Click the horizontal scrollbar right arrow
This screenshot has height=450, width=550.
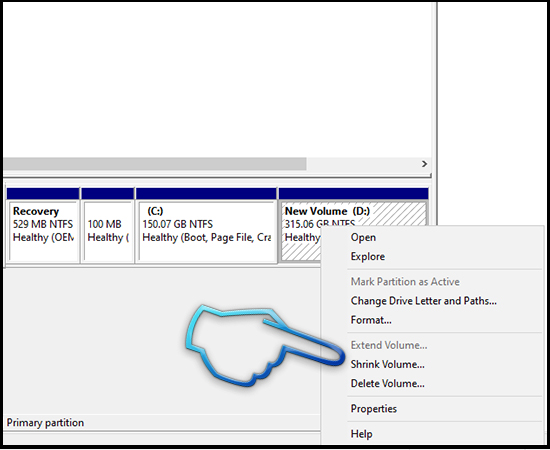[424, 164]
